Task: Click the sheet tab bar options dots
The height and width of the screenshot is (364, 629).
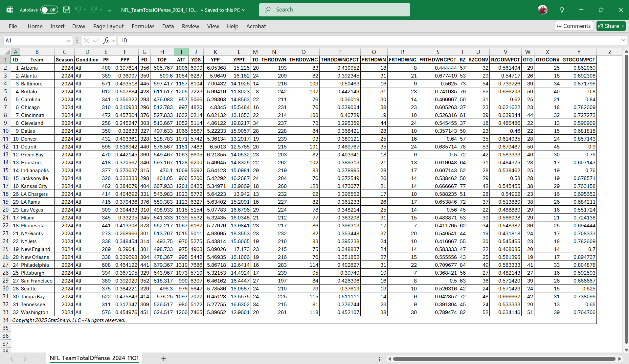Action: tap(380, 359)
